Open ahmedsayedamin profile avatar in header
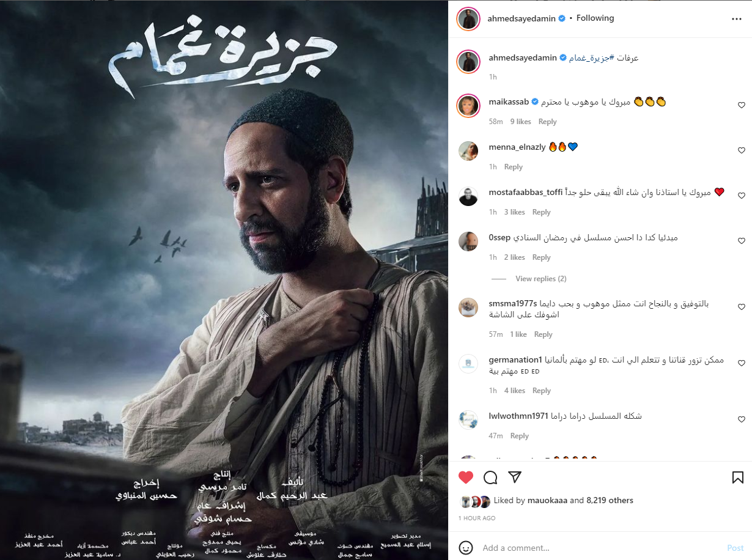The width and height of the screenshot is (752, 560). [x=468, y=19]
